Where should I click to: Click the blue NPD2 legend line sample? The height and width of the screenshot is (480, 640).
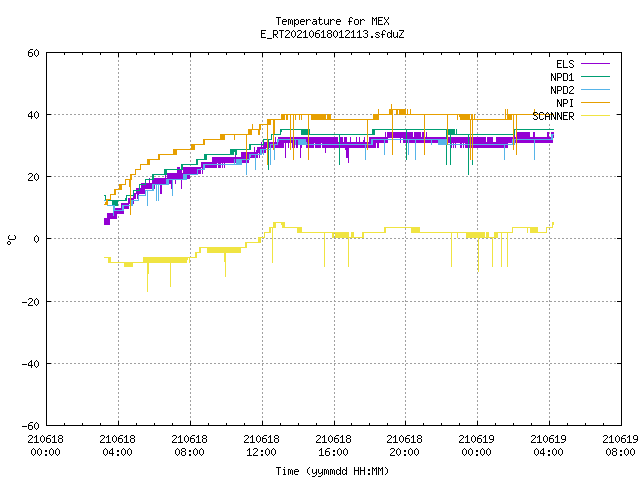(595, 90)
